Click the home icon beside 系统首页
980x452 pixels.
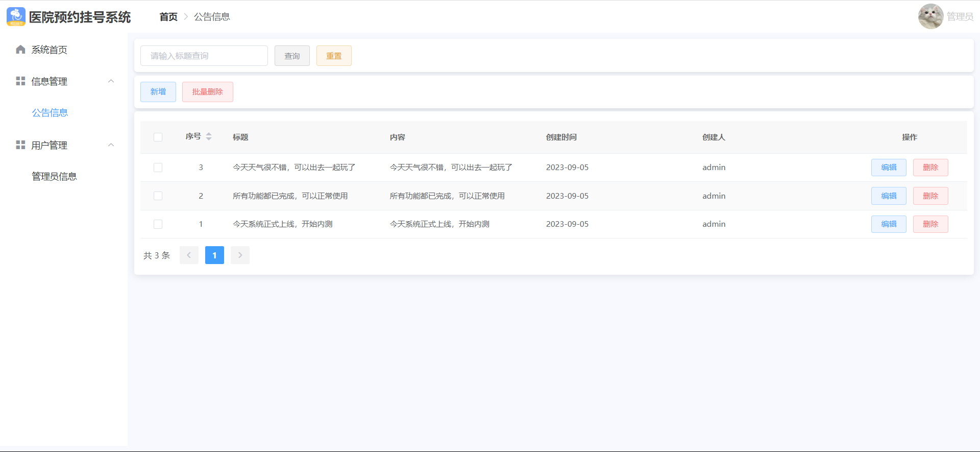[20, 50]
